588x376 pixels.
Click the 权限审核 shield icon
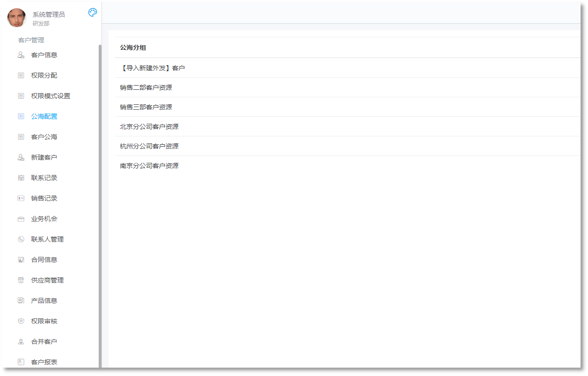point(21,321)
